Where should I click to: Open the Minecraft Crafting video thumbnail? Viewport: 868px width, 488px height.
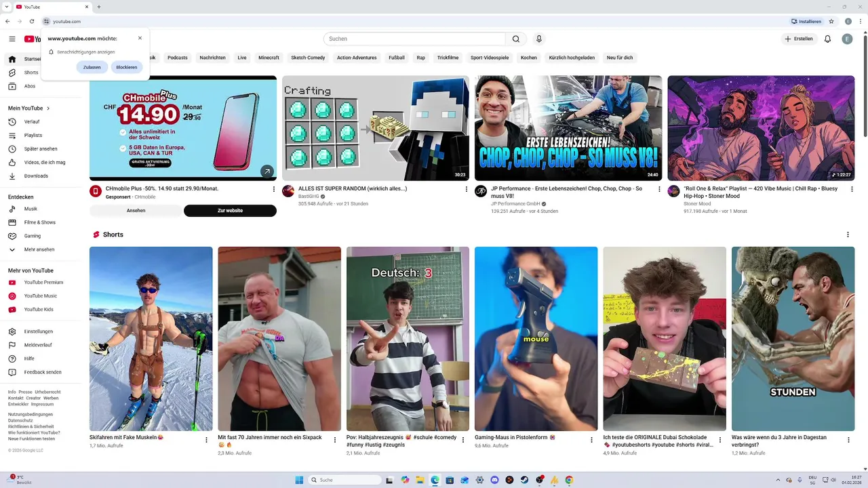coord(376,128)
